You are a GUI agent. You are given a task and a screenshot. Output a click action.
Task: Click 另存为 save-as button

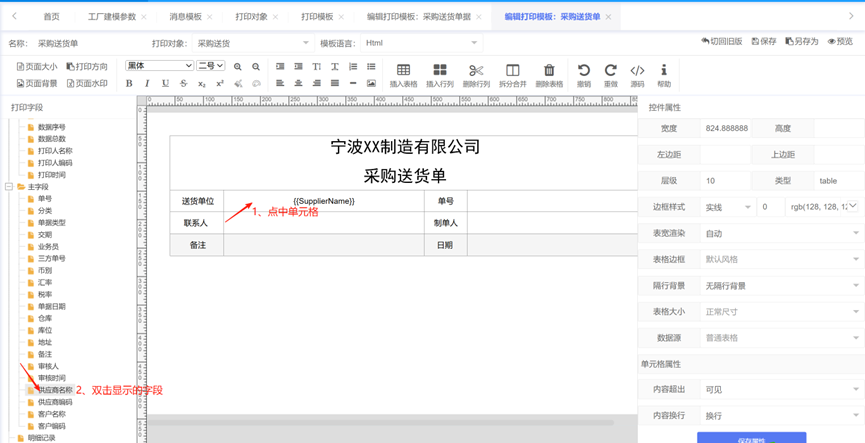pos(802,41)
